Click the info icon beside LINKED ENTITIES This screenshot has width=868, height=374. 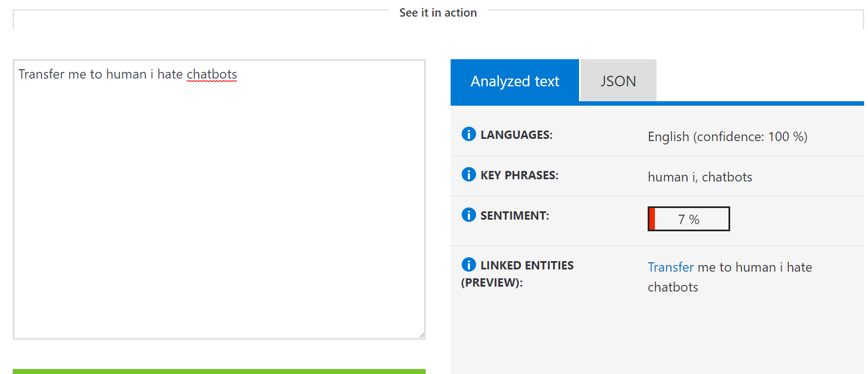[468, 264]
